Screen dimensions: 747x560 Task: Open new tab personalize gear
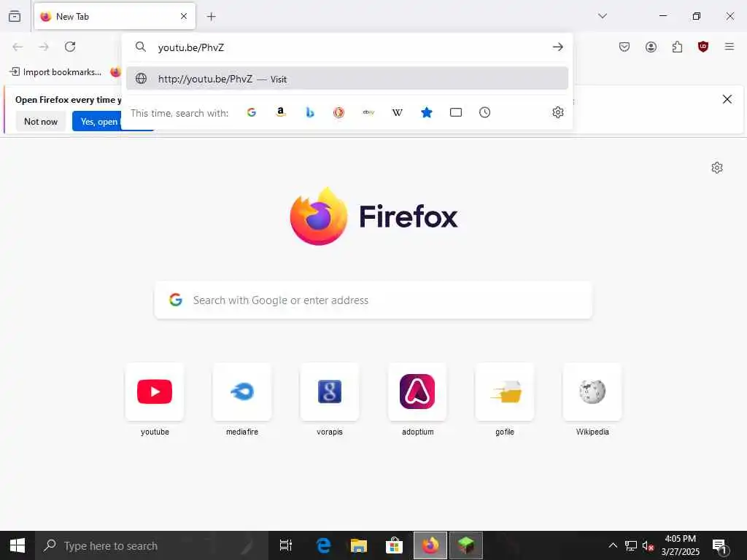point(717,168)
